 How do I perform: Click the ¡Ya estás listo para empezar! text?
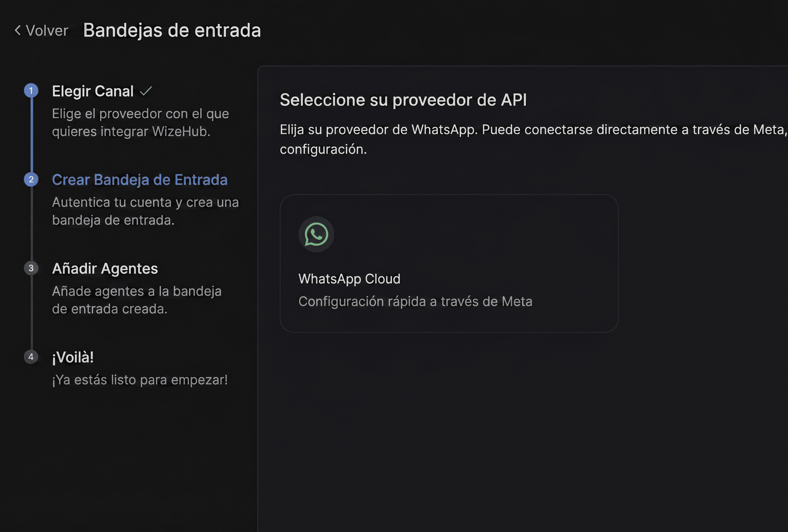pyautogui.click(x=140, y=380)
